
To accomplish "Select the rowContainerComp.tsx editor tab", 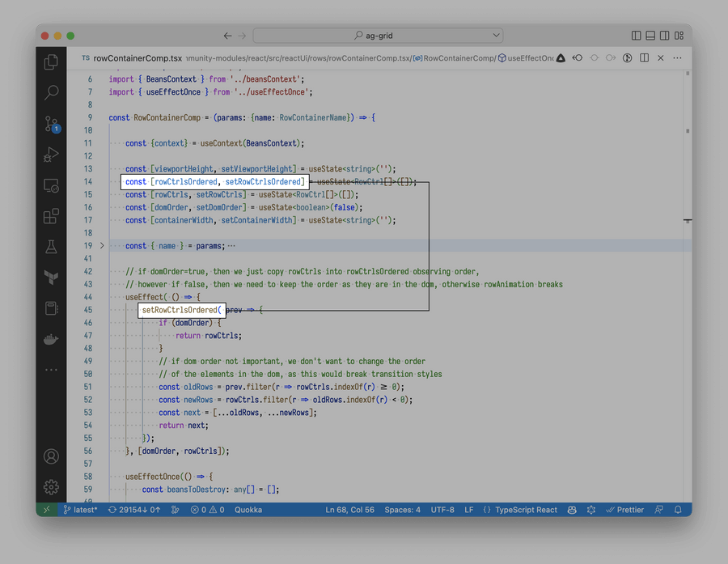I will pyautogui.click(x=137, y=58).
